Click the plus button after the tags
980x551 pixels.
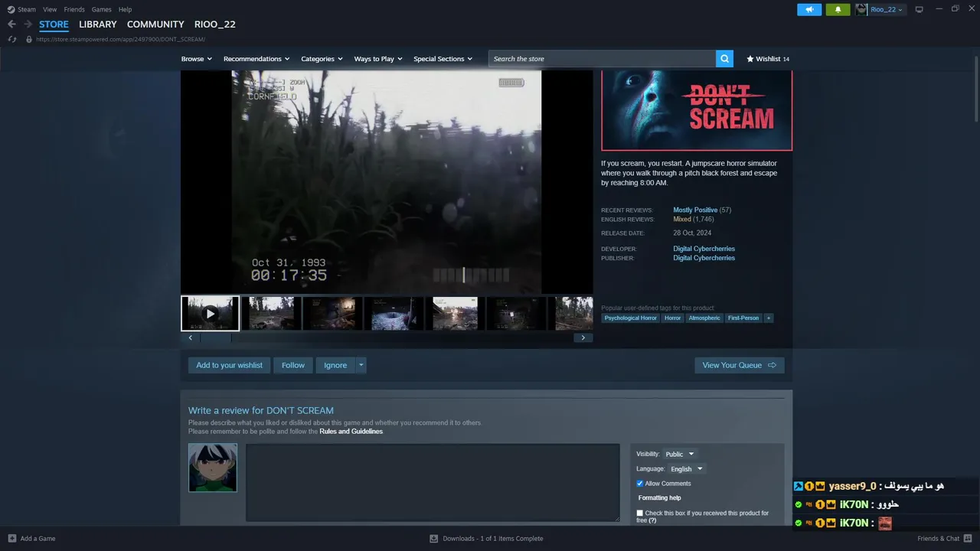[x=768, y=318]
